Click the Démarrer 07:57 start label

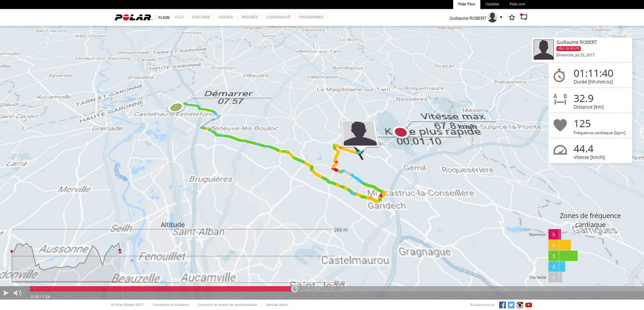229,97
